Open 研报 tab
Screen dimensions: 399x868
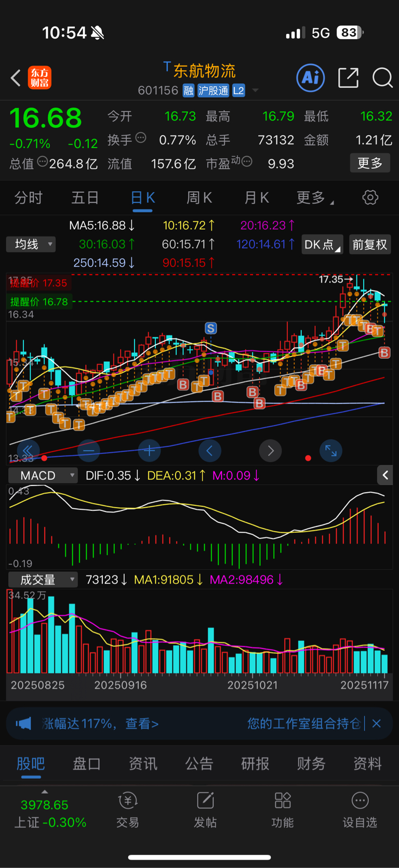255,764
